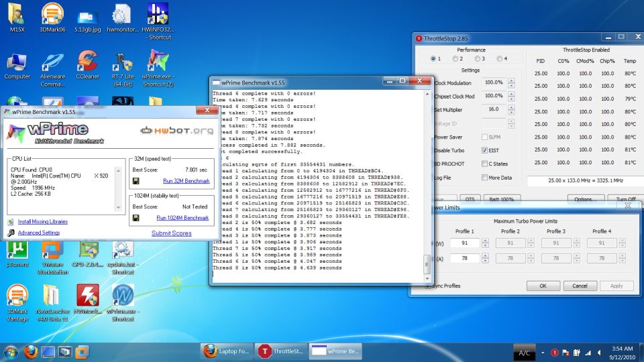Click the ThrottleStop Options button
This screenshot has width=644, height=362.
pos(586,199)
